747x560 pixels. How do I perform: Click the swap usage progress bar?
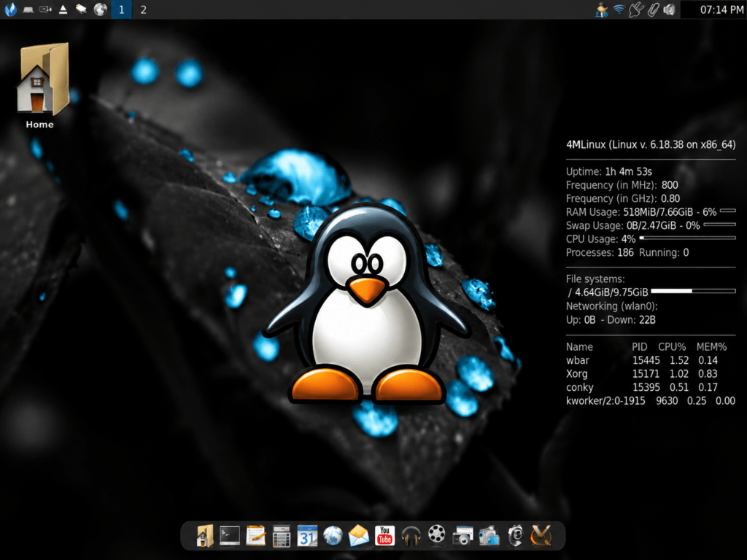pos(720,224)
